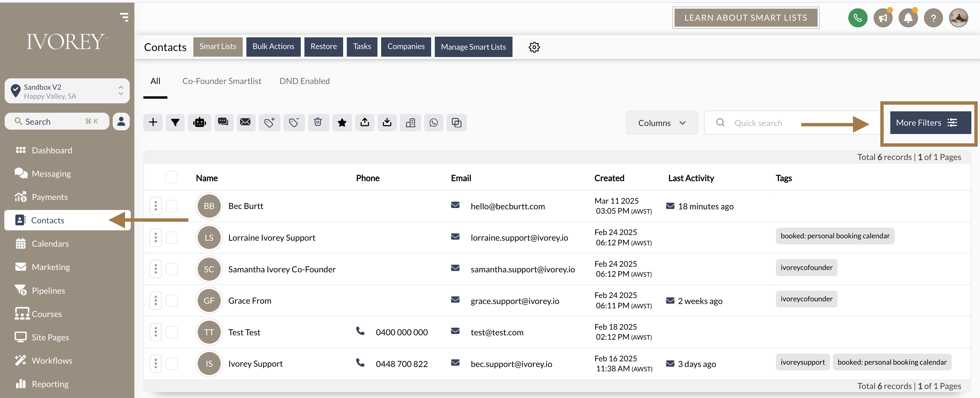Open the filter funnel icon
The height and width of the screenshot is (398, 980).
click(x=175, y=122)
